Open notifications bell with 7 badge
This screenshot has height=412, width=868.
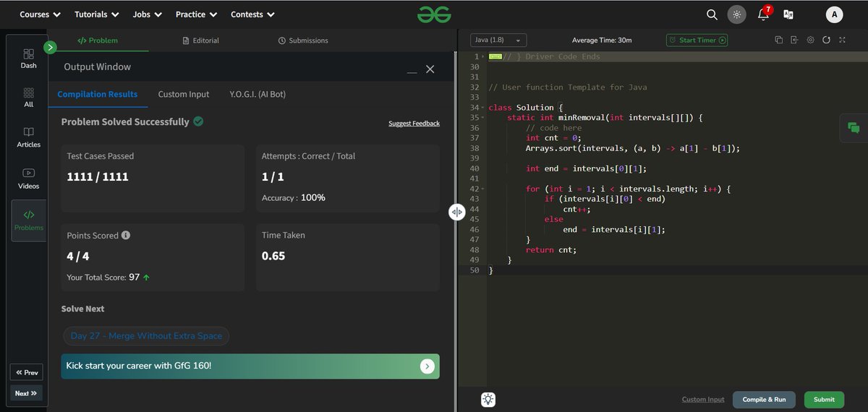tap(764, 14)
